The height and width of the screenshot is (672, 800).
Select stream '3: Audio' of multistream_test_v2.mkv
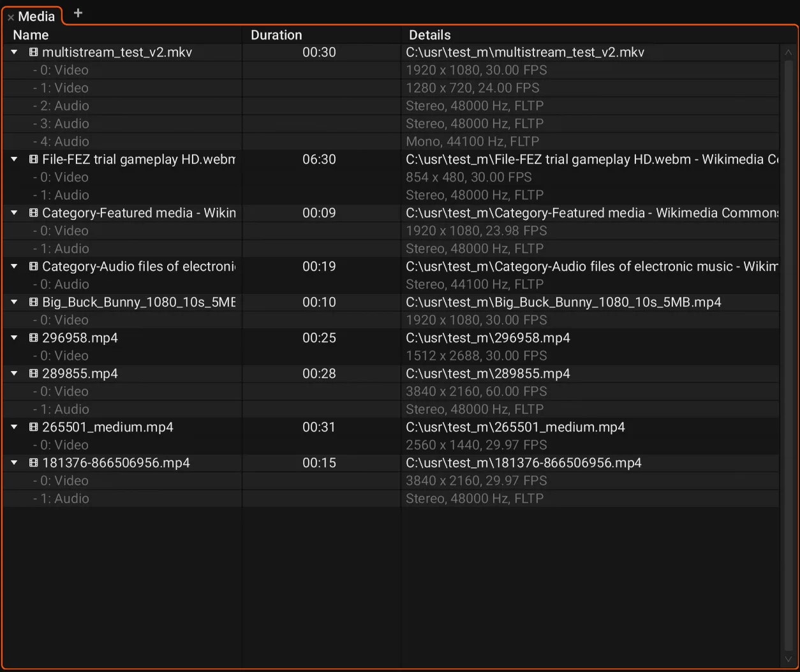click(x=61, y=124)
